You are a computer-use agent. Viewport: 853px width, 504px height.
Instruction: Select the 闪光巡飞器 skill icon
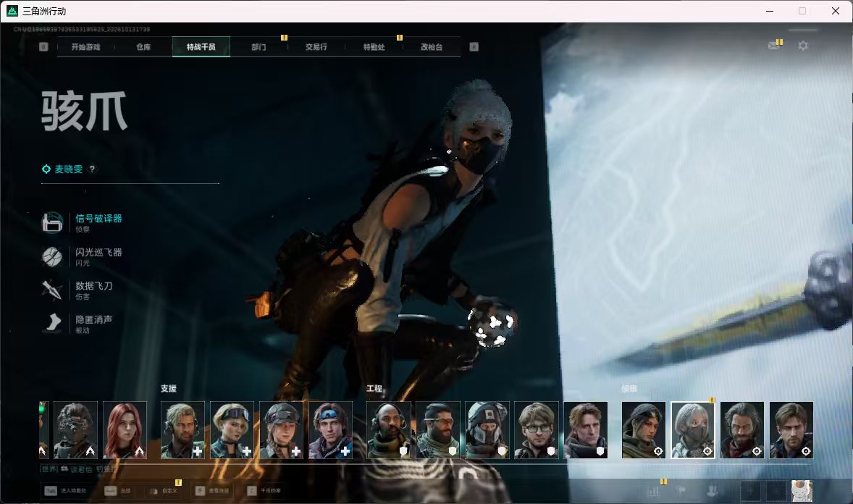pyautogui.click(x=52, y=256)
